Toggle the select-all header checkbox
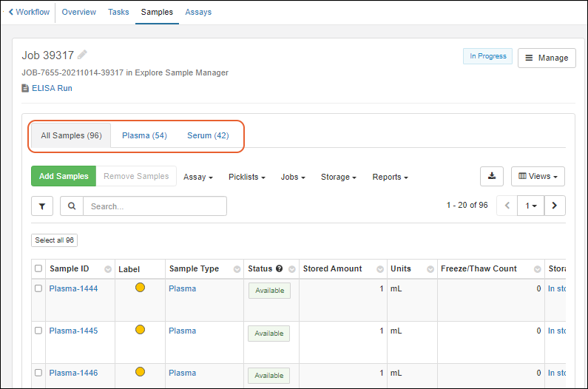Screen dimensions: 588x389 [38, 268]
